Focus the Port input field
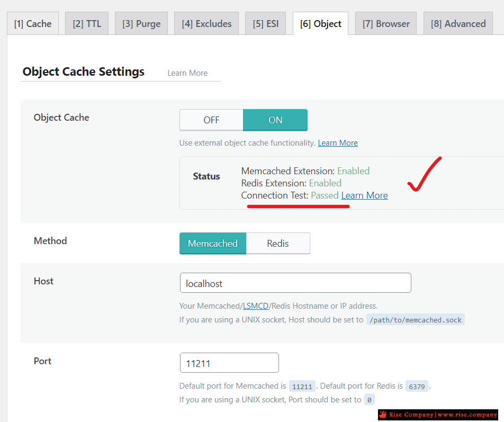Image resolution: width=504 pixels, height=422 pixels. pyautogui.click(x=229, y=363)
